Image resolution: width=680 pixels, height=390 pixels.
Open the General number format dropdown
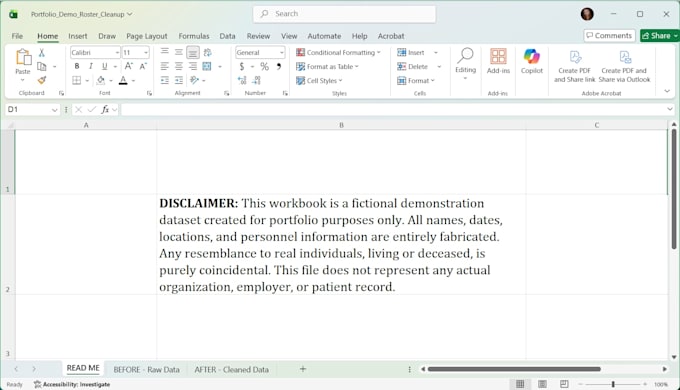tap(281, 52)
